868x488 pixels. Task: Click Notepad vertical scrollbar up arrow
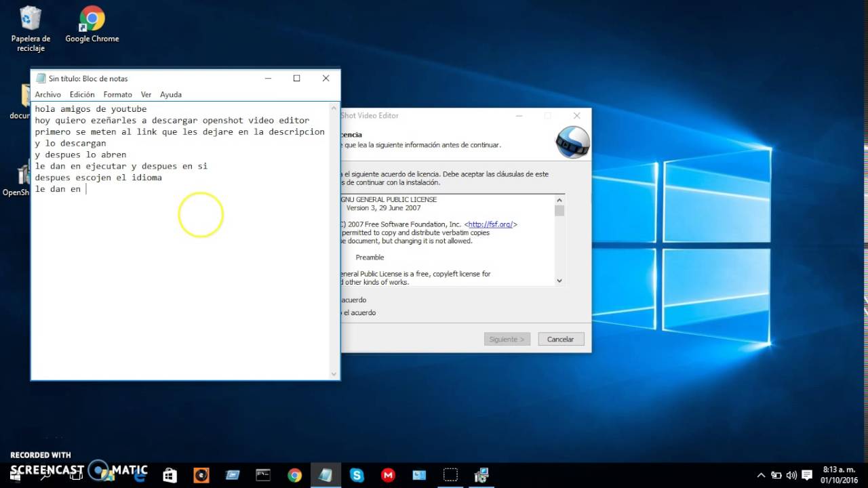point(334,108)
